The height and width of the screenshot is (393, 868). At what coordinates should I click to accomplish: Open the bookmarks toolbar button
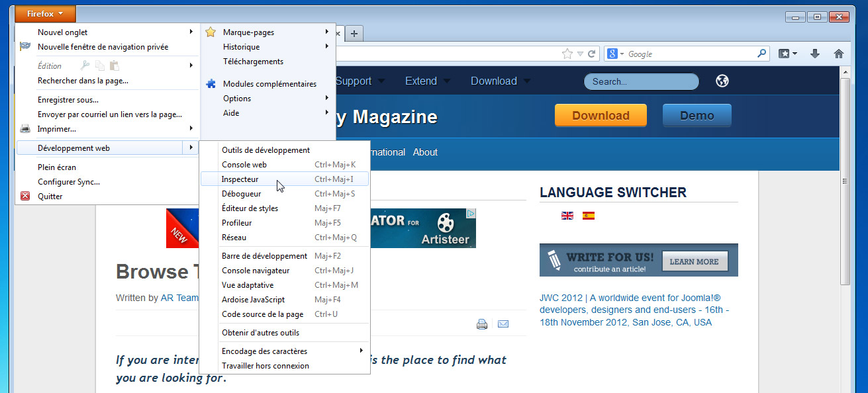coord(787,54)
